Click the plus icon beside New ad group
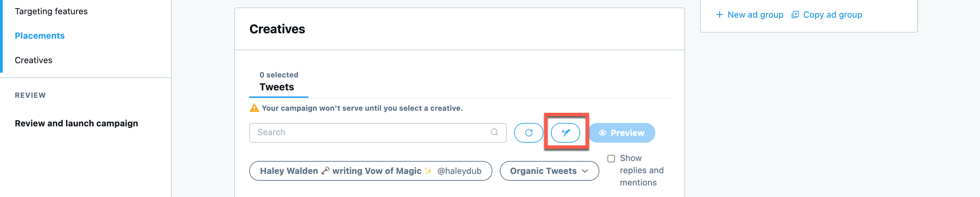 pyautogui.click(x=720, y=15)
